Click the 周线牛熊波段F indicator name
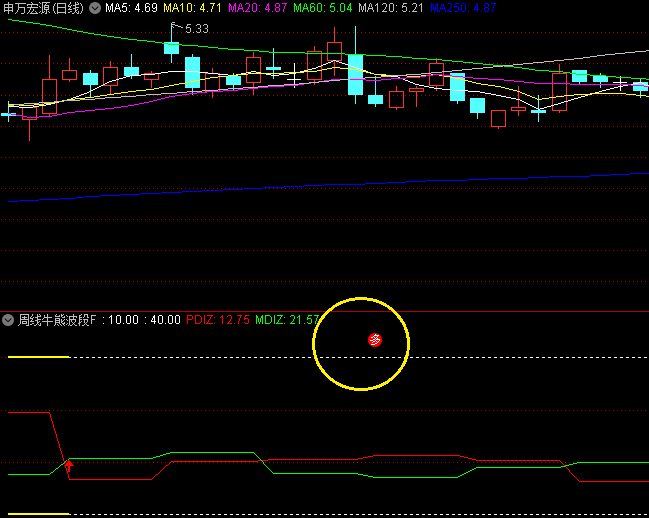Image resolution: width=649 pixels, height=518 pixels. 57,320
